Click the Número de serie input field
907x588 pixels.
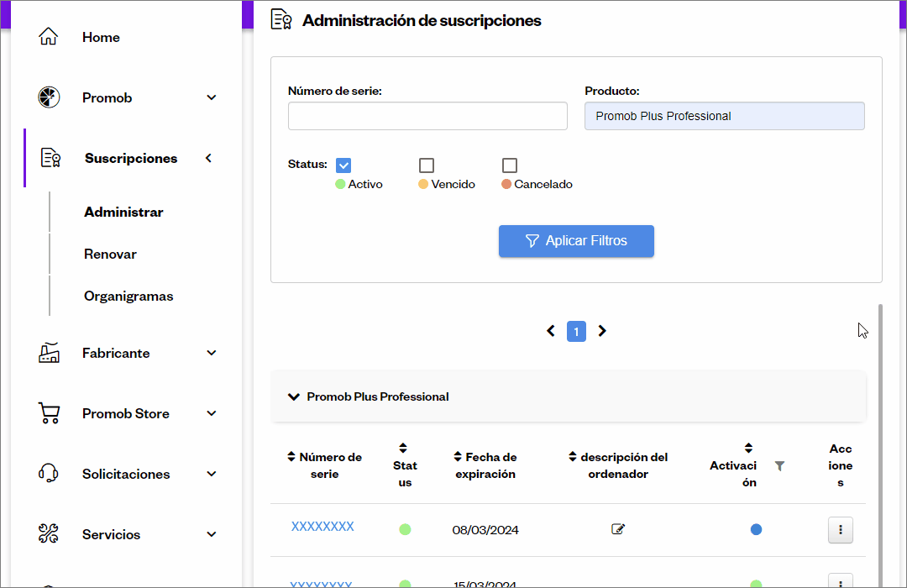tap(427, 116)
